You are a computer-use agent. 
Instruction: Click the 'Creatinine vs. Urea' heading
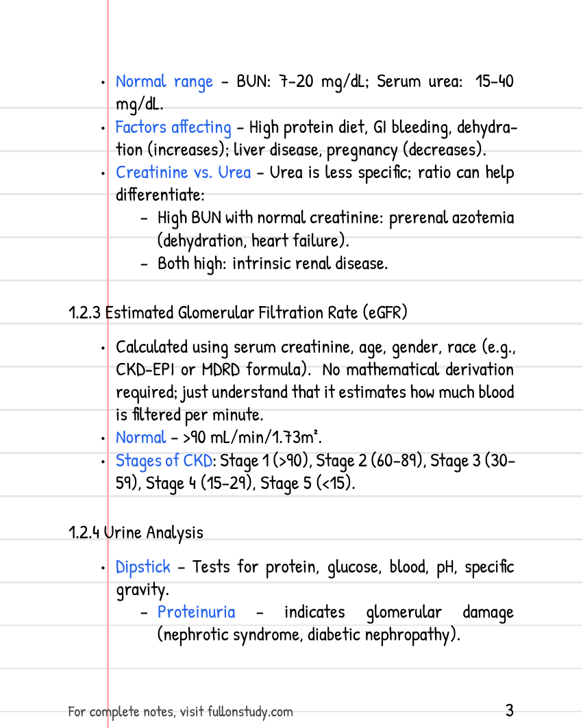pos(184,173)
